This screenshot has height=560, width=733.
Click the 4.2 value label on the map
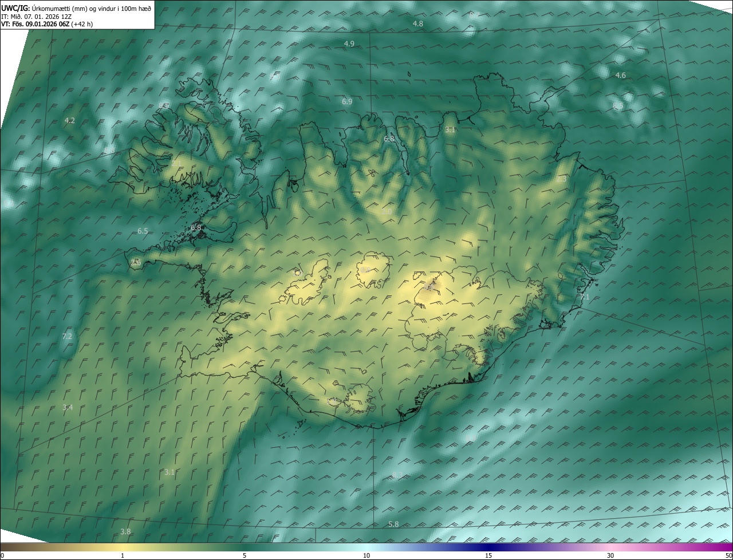click(x=70, y=120)
